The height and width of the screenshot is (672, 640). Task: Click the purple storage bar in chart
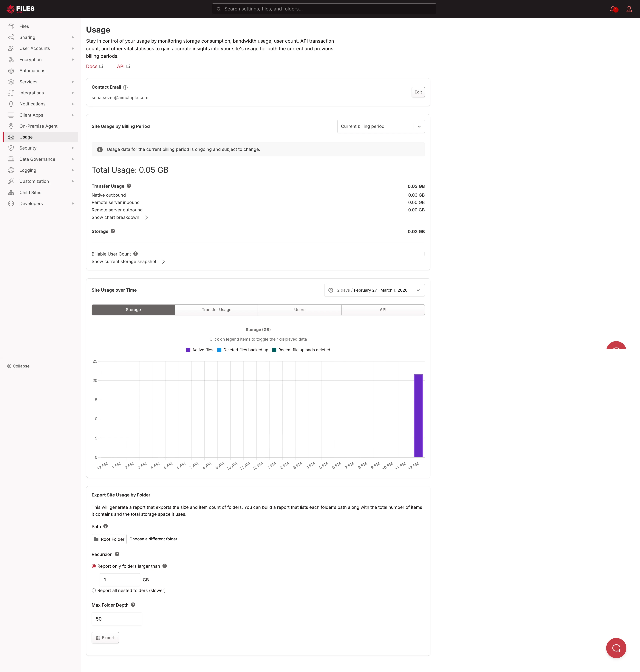click(x=418, y=416)
